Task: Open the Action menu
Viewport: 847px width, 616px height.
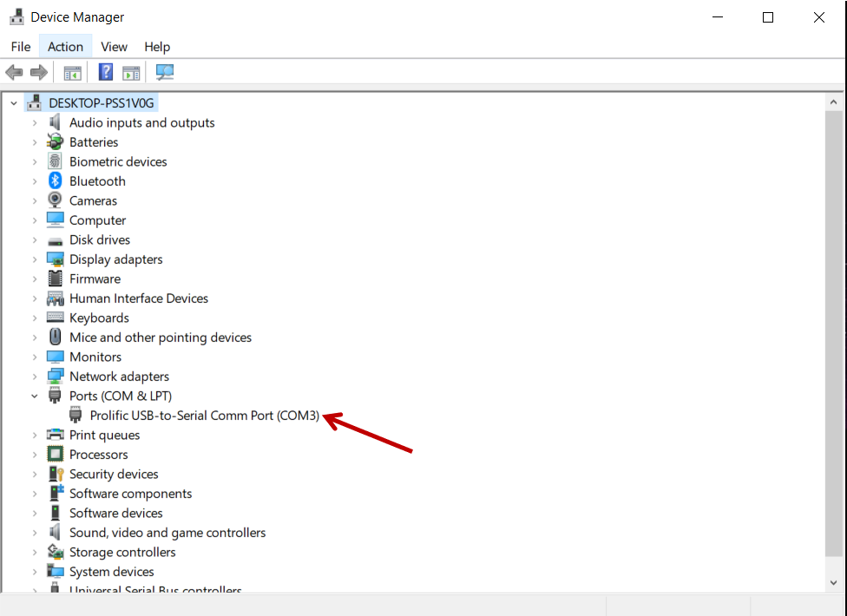Action: 65,47
